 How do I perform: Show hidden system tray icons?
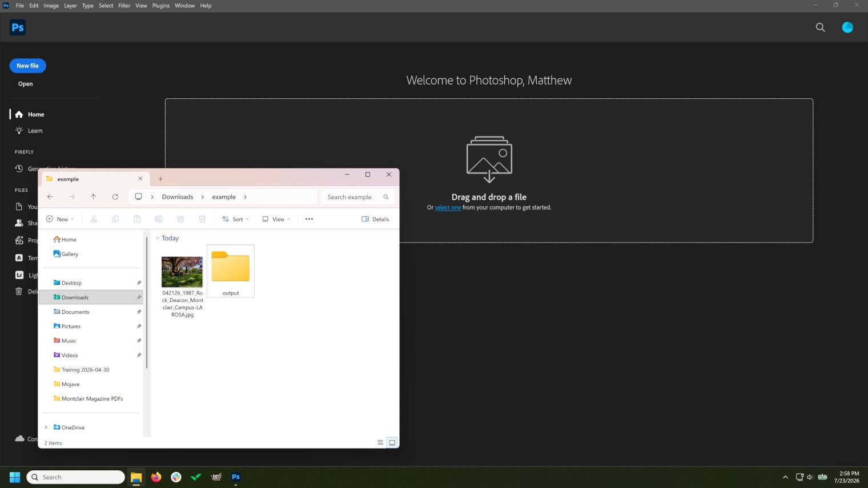point(785,477)
